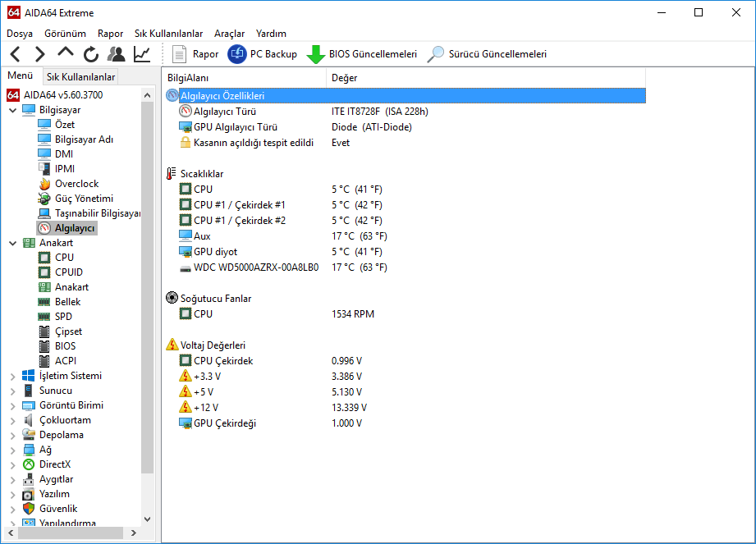The image size is (756, 544).
Task: Open the graph chart toolbar icon
Action: (x=142, y=54)
